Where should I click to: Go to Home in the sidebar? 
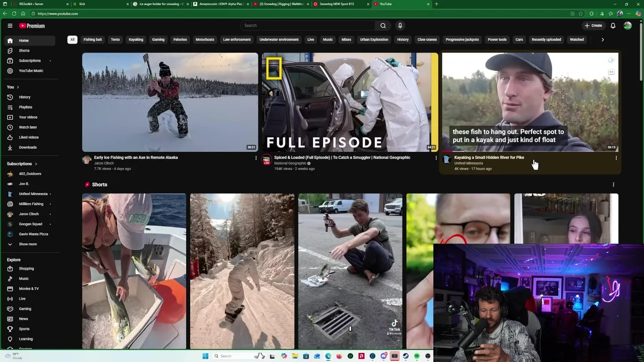pyautogui.click(x=30, y=40)
